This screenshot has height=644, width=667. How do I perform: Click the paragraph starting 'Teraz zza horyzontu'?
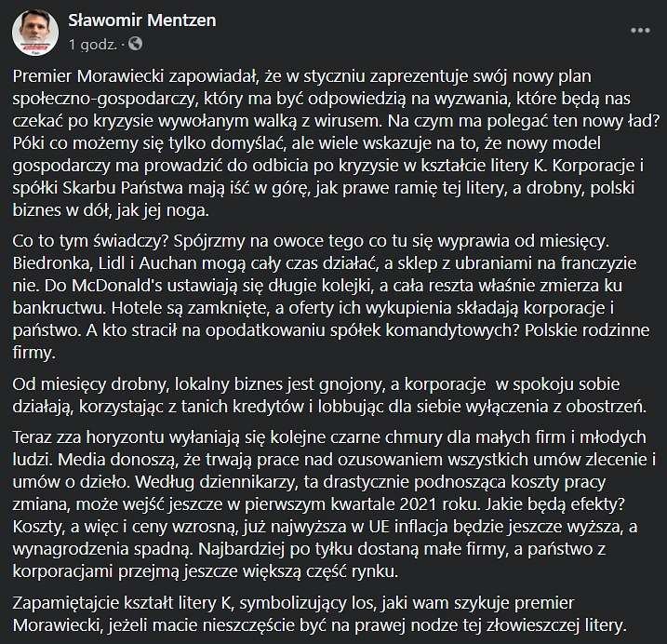(x=334, y=504)
